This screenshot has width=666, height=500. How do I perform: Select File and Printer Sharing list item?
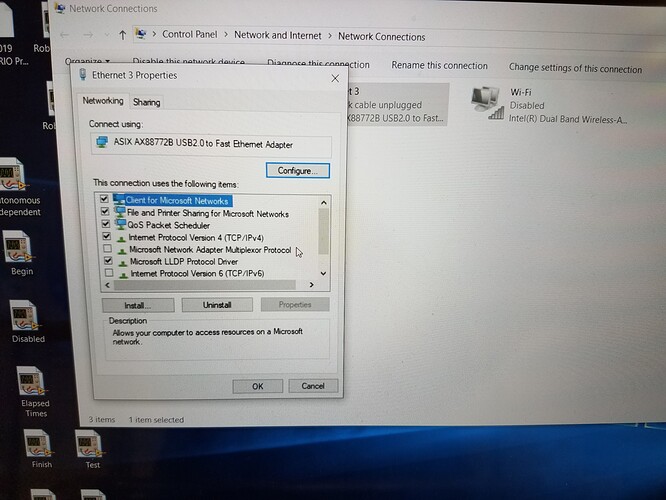(x=202, y=213)
